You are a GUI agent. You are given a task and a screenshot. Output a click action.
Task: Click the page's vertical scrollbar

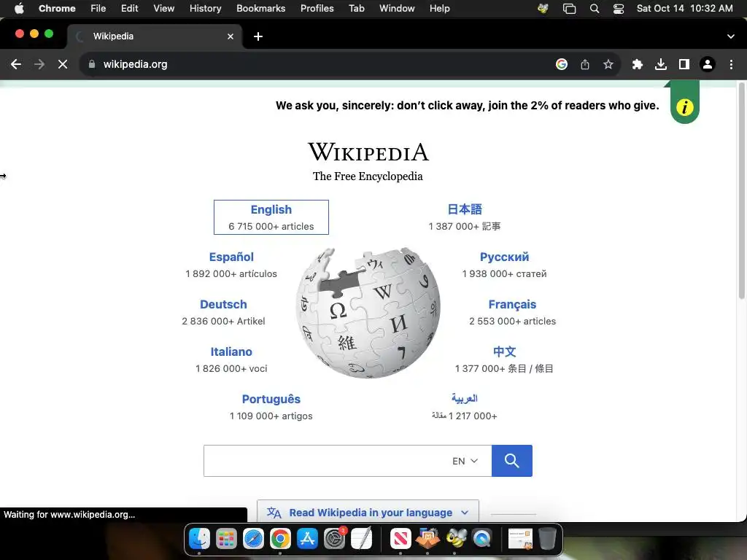741,190
